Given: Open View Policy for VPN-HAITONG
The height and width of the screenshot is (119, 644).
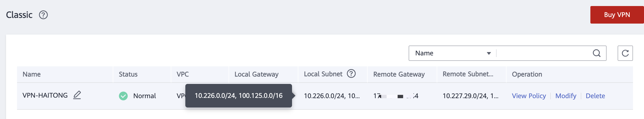Looking at the screenshot, I should click(529, 96).
